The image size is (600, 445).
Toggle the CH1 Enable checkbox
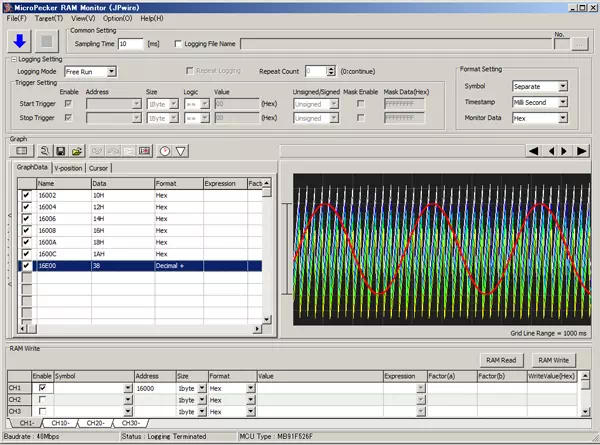[x=41, y=387]
